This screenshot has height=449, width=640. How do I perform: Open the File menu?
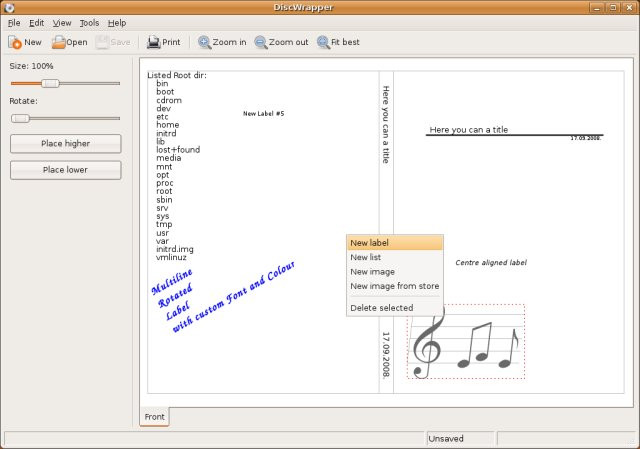14,22
